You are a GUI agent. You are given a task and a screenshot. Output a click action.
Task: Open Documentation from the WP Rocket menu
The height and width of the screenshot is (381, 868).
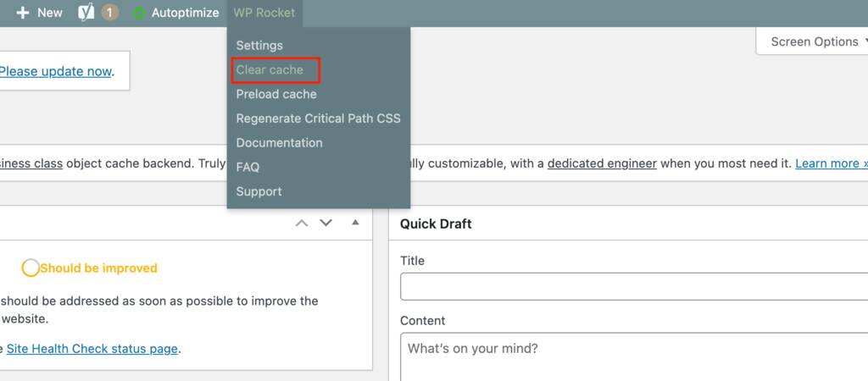tap(279, 143)
